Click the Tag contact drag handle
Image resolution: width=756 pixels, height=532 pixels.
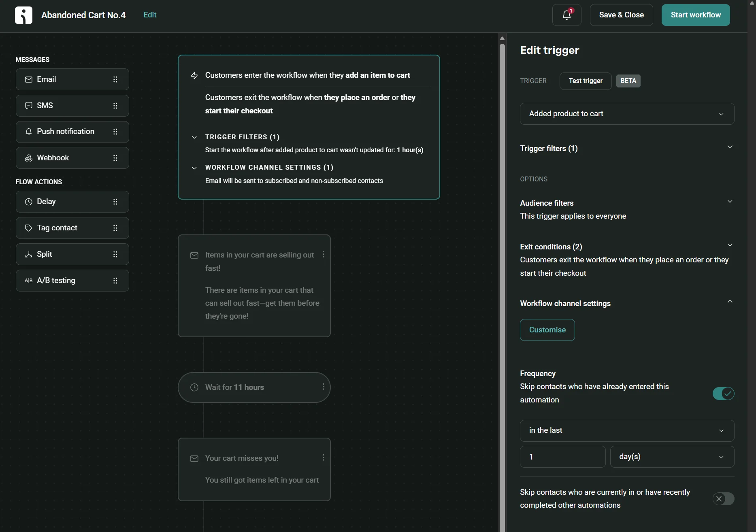pyautogui.click(x=115, y=228)
